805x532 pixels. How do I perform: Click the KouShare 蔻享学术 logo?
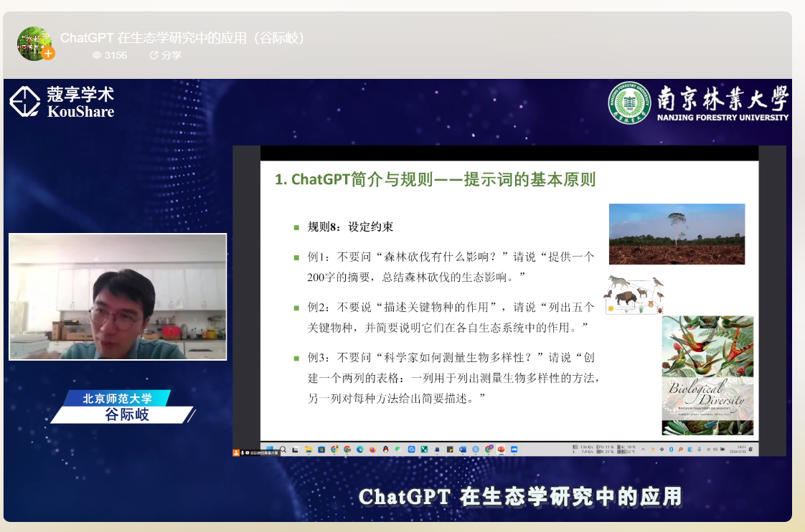(62, 102)
